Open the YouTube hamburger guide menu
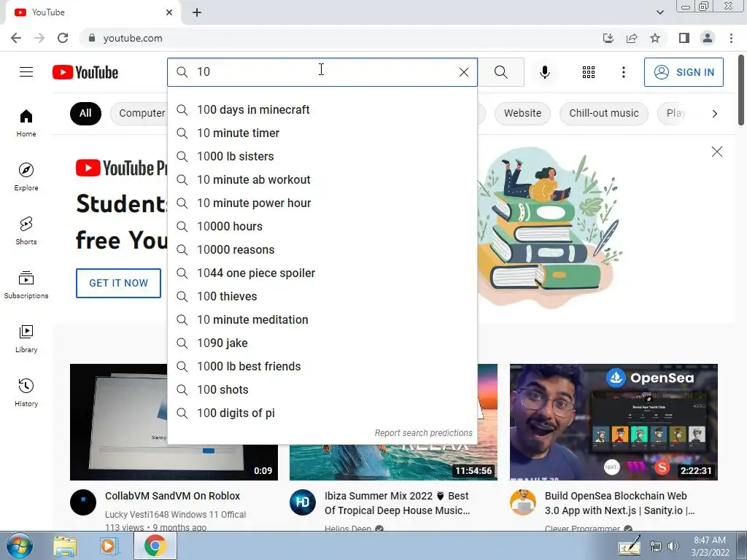 (26, 72)
